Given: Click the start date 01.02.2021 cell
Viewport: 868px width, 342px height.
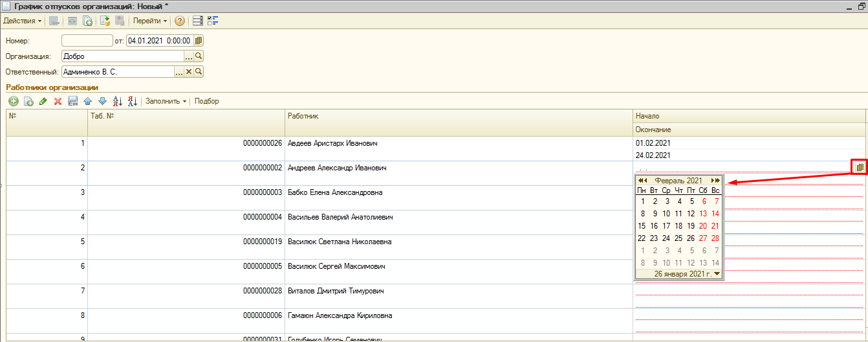Looking at the screenshot, I should pos(749,143).
